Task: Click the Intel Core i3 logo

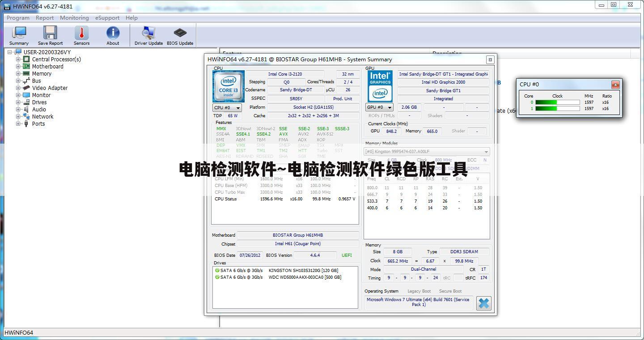Action: [229, 86]
